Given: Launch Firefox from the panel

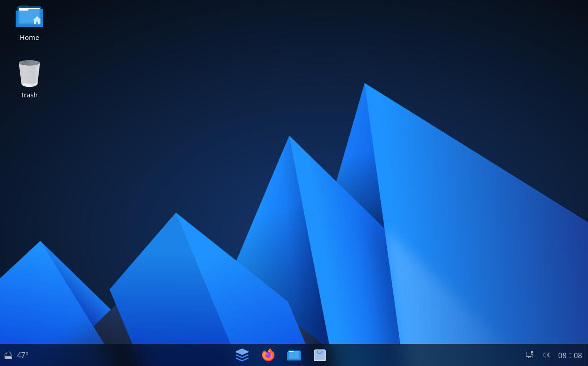Looking at the screenshot, I should pyautogui.click(x=268, y=355).
